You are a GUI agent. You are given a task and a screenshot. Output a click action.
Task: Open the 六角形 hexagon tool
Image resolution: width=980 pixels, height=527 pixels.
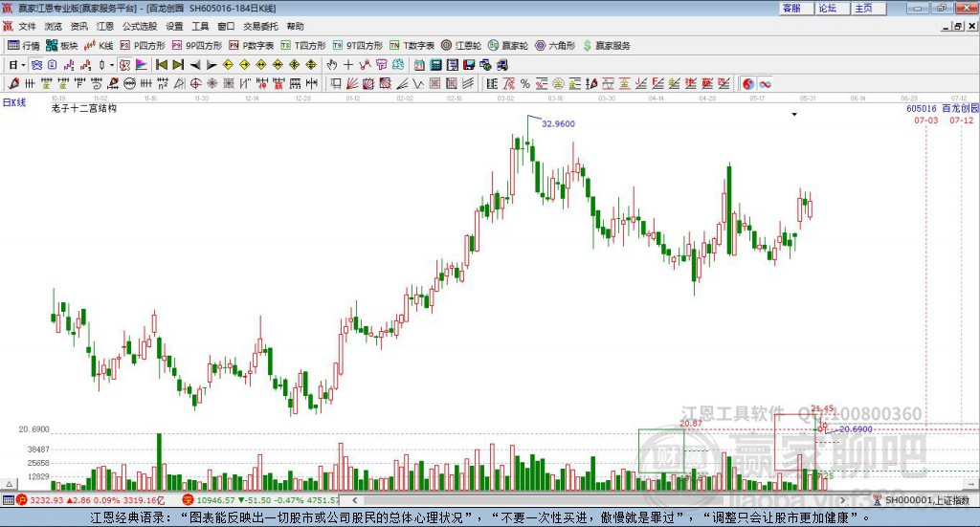(555, 46)
